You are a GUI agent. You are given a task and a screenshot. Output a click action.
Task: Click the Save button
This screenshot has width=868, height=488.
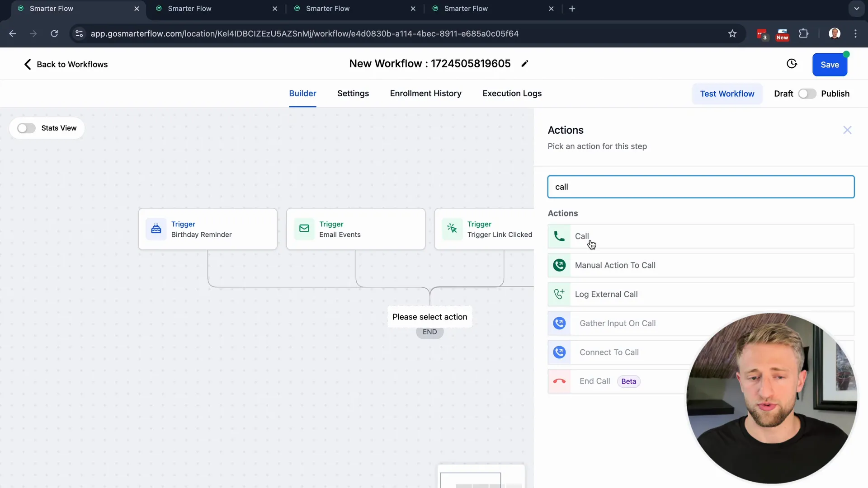pos(830,65)
